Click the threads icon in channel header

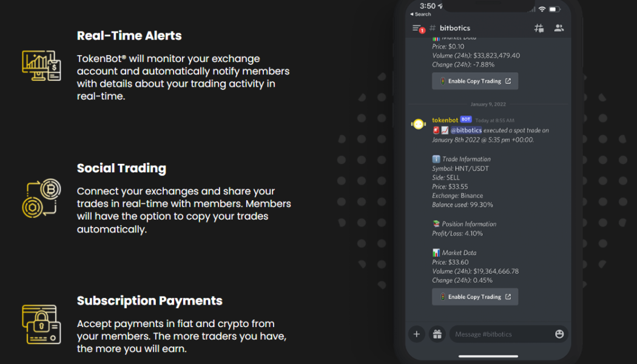tap(539, 27)
